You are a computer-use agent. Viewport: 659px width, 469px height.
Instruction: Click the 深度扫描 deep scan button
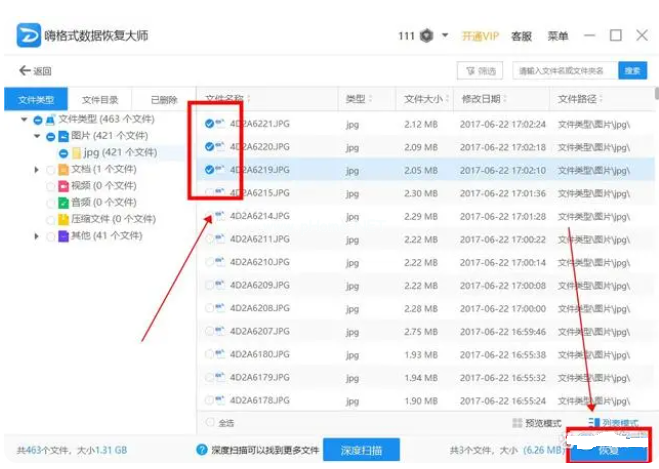coord(362,450)
